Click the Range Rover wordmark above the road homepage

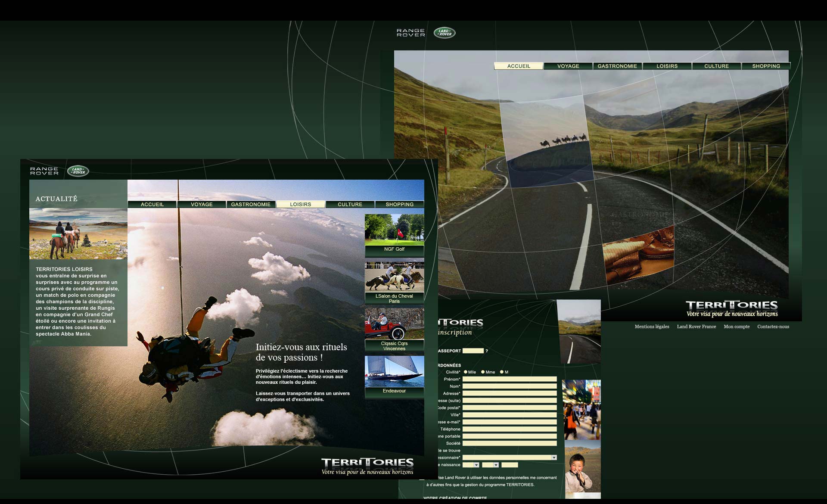(x=410, y=33)
